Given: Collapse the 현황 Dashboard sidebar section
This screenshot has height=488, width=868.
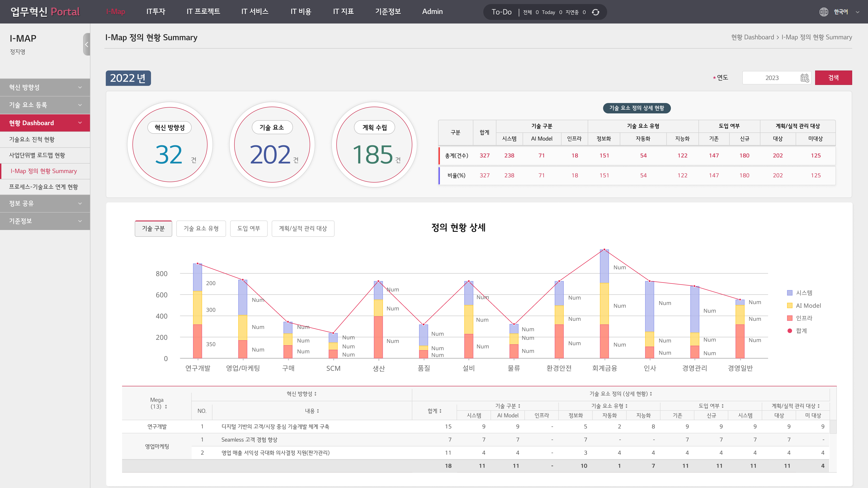Looking at the screenshot, I should point(45,123).
